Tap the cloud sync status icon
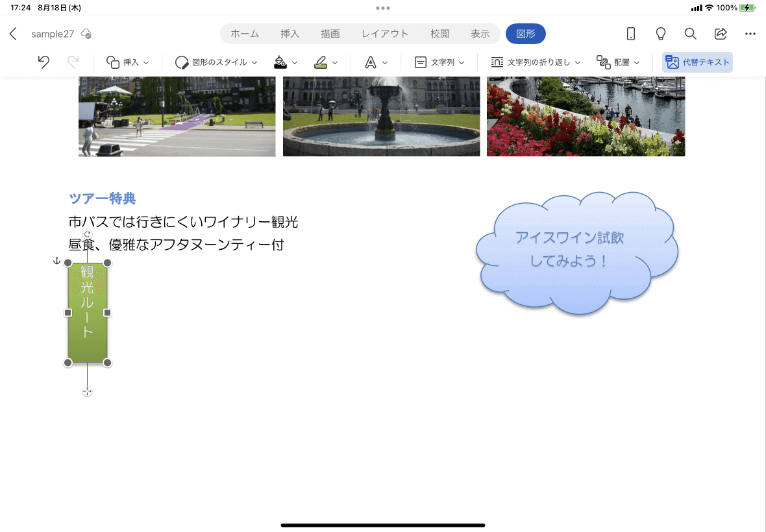The image size is (766, 532). pos(86,34)
